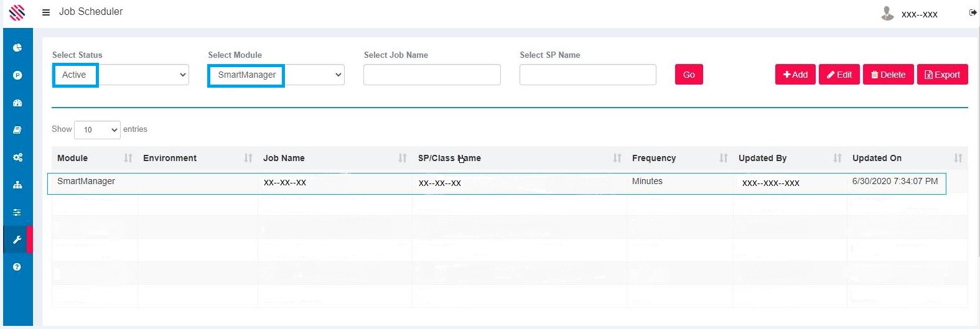980x329 pixels.
Task: Select the SmartManager table row
Action: tap(496, 183)
